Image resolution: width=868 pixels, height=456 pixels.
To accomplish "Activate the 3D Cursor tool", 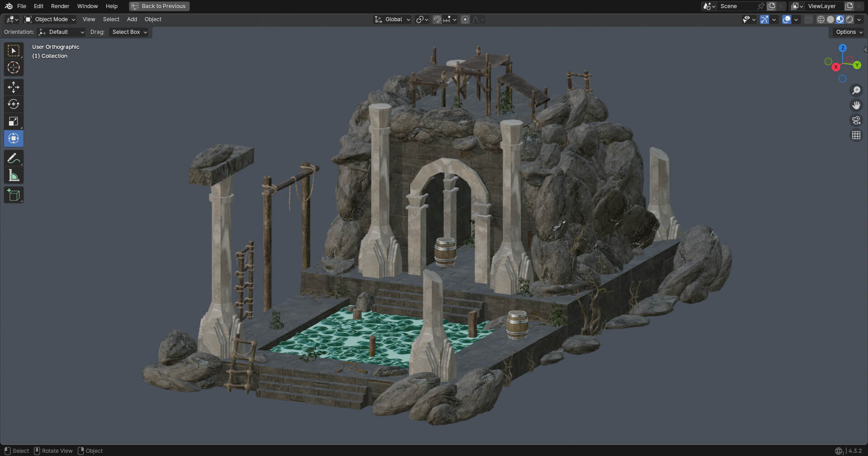I will (x=14, y=67).
